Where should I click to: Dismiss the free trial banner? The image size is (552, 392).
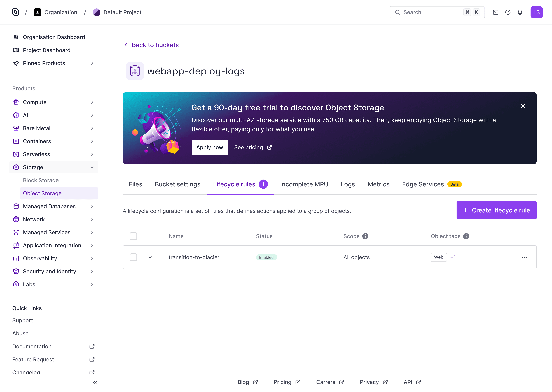click(523, 106)
